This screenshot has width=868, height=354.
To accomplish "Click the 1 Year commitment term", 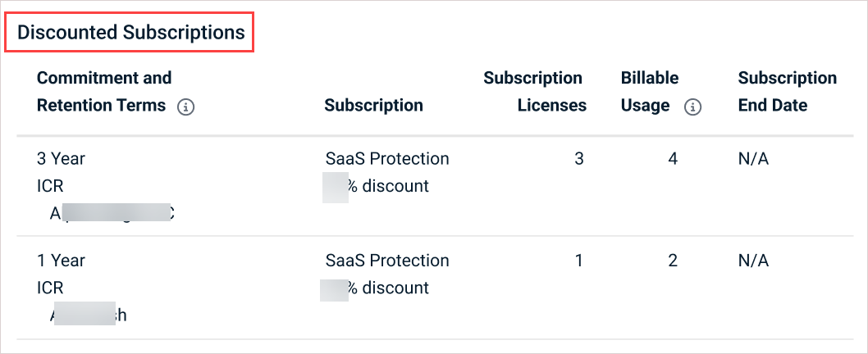I will pyautogui.click(x=61, y=261).
